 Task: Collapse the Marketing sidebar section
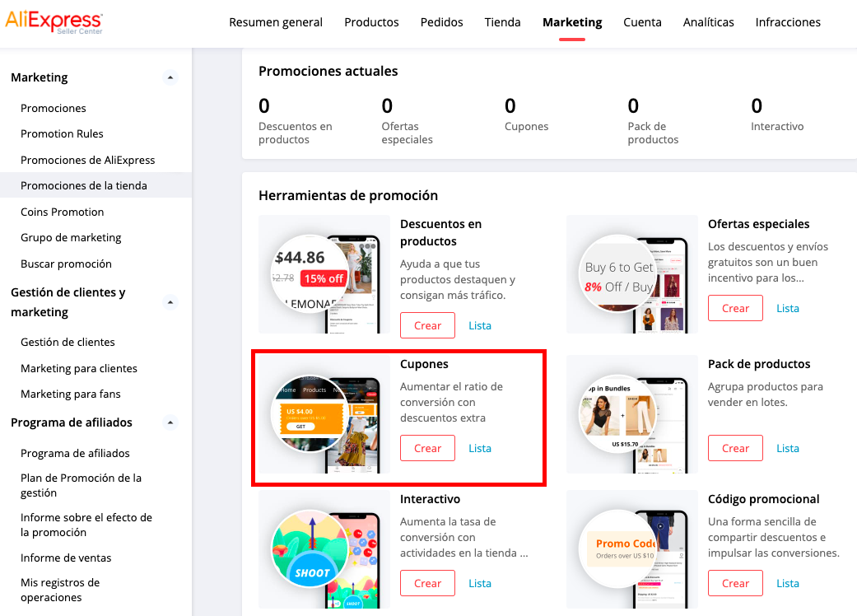[x=170, y=77]
